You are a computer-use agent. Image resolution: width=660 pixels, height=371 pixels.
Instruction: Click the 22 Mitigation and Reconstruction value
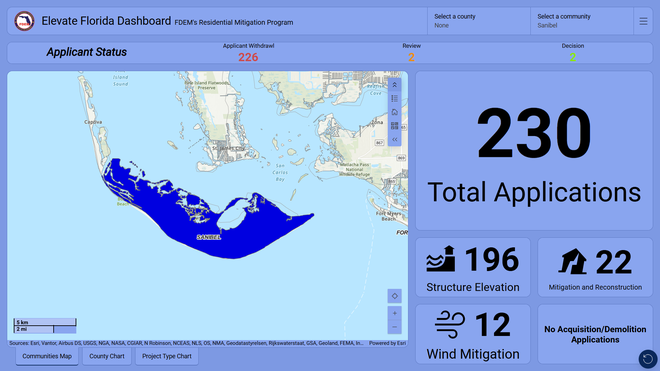click(614, 262)
